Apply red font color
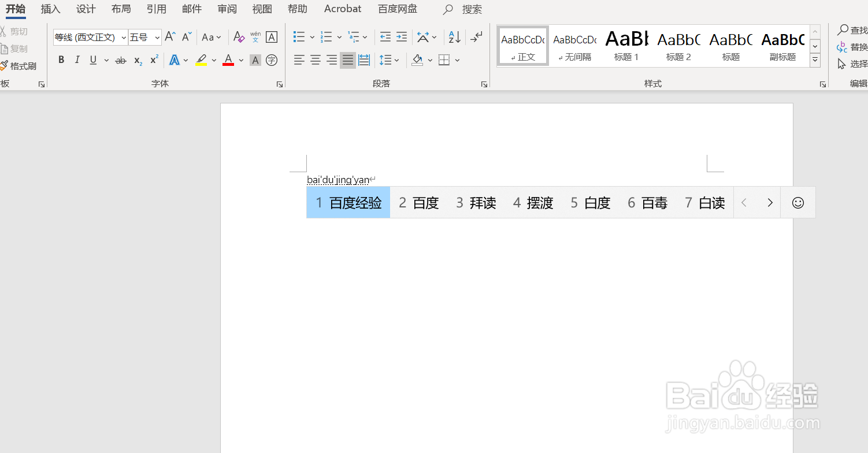 [228, 60]
